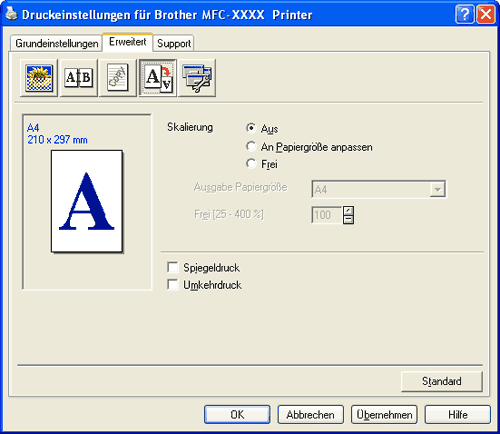
Task: Select the duplex A|B pages icon
Action: 79,78
